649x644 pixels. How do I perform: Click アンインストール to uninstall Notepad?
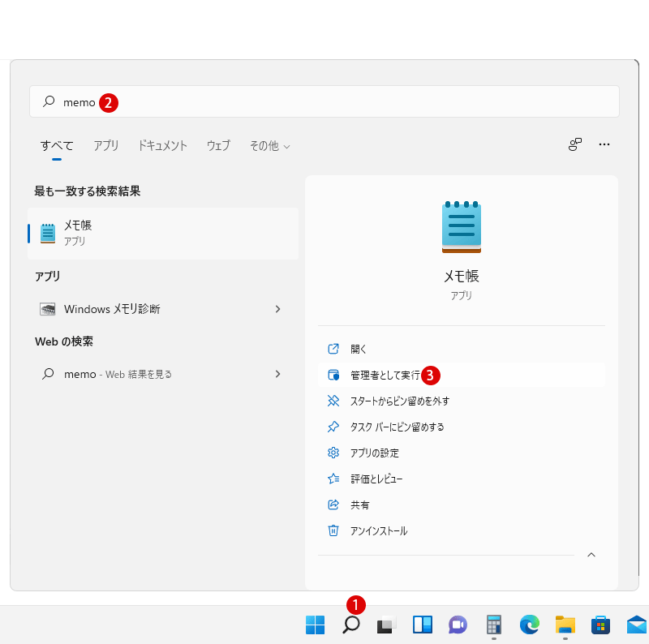(x=378, y=530)
